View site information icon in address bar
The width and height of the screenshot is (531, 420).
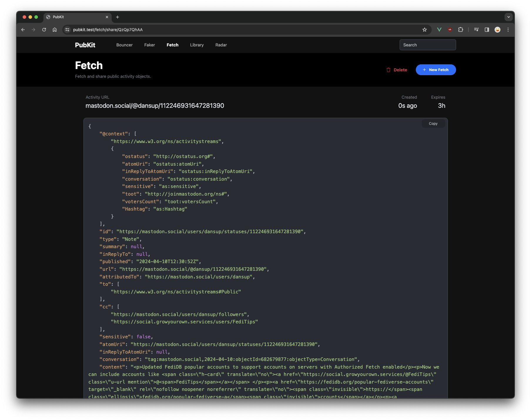[67, 30]
